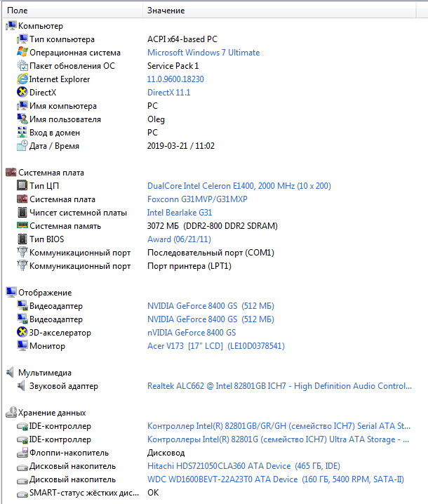This screenshot has height=504, width=428.
Task: Click the Вход в домен network icon
Action: [22, 133]
